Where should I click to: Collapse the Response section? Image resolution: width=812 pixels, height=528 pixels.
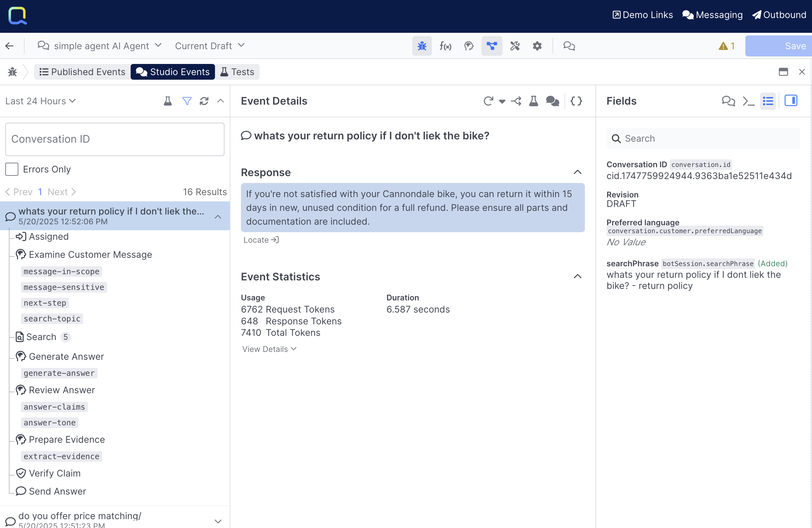pyautogui.click(x=577, y=172)
